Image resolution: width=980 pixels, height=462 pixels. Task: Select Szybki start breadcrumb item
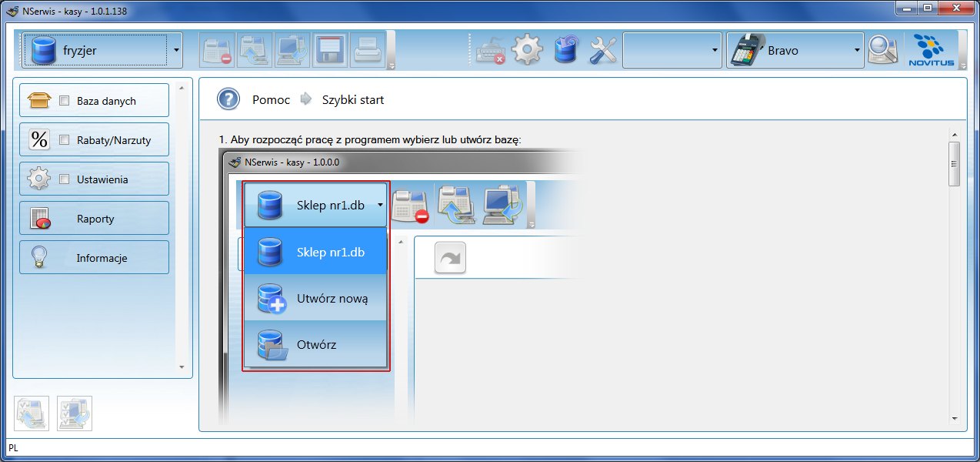click(353, 100)
